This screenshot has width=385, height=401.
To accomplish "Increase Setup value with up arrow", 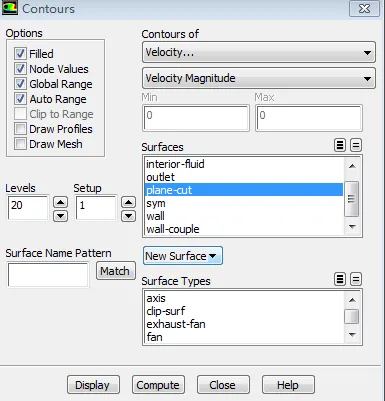I will pos(128,202).
